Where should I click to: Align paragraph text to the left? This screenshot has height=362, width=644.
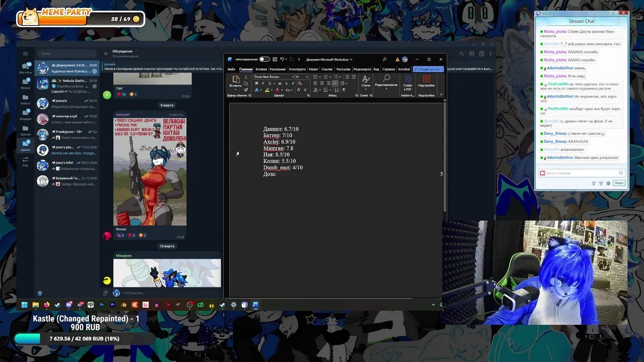315,83
